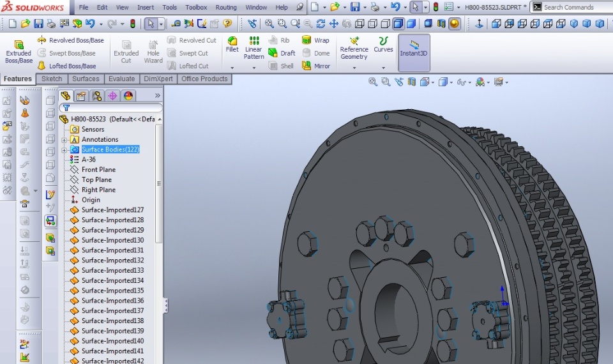Open the Insert menu
613x364 pixels.
(x=146, y=7)
